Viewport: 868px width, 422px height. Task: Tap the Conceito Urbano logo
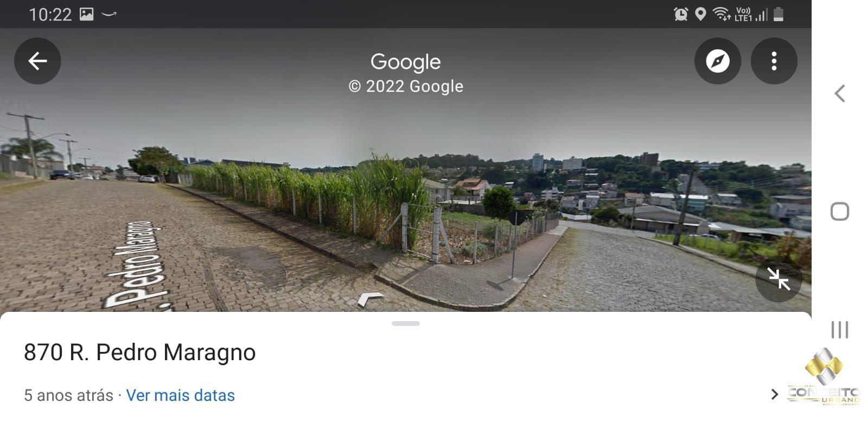[824, 377]
